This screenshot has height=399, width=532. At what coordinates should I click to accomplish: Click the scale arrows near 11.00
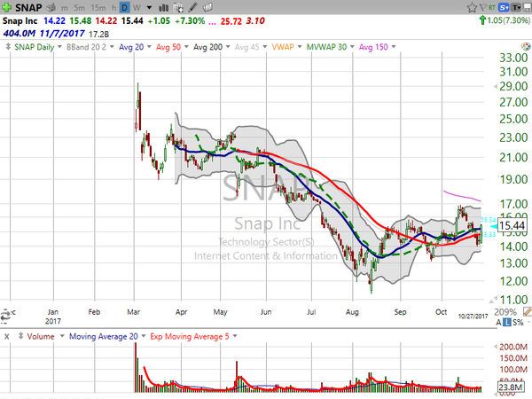tap(493, 300)
